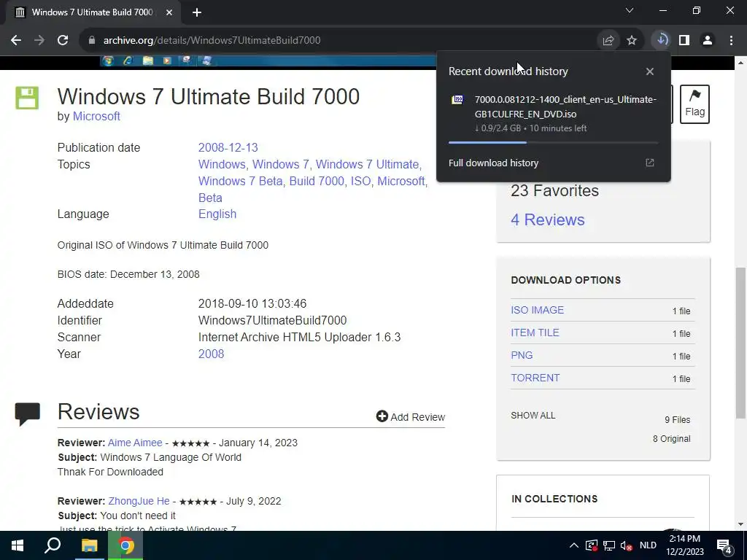
Task: Click the site lock icon in address bar
Action: [92, 41]
